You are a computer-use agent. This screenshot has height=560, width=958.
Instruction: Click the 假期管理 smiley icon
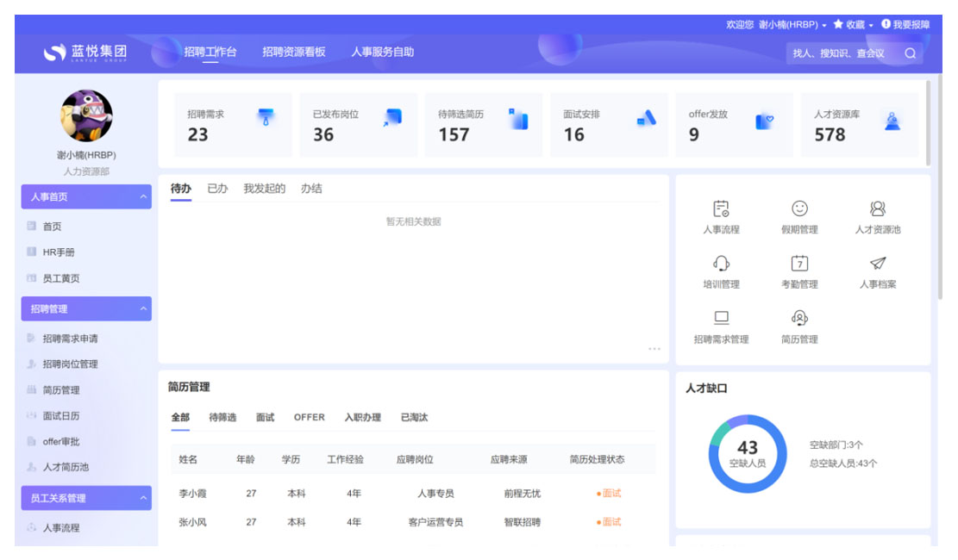(x=799, y=209)
